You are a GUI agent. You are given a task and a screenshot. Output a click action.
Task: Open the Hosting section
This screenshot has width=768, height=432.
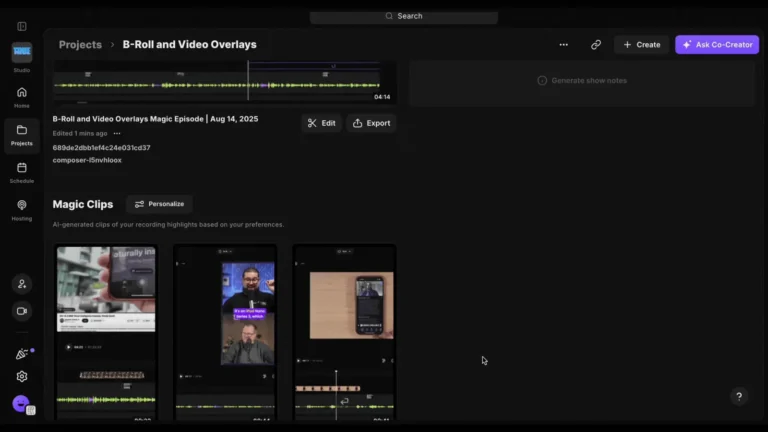pyautogui.click(x=22, y=211)
